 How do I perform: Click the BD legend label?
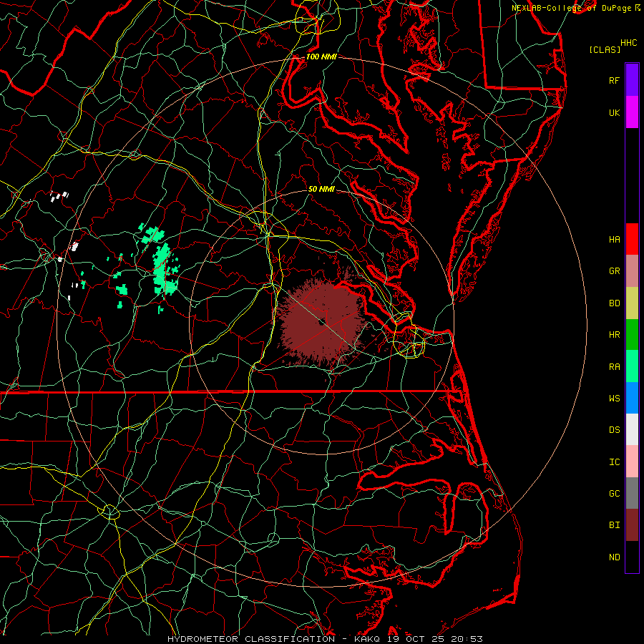coord(614,303)
